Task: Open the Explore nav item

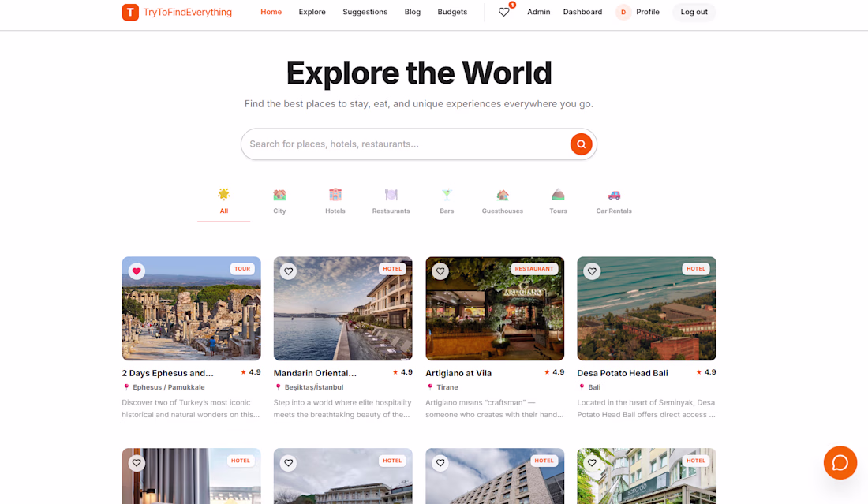Action: (312, 12)
